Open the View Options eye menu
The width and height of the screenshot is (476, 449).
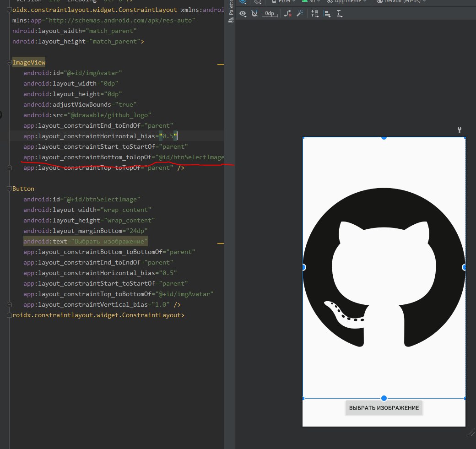click(x=243, y=14)
